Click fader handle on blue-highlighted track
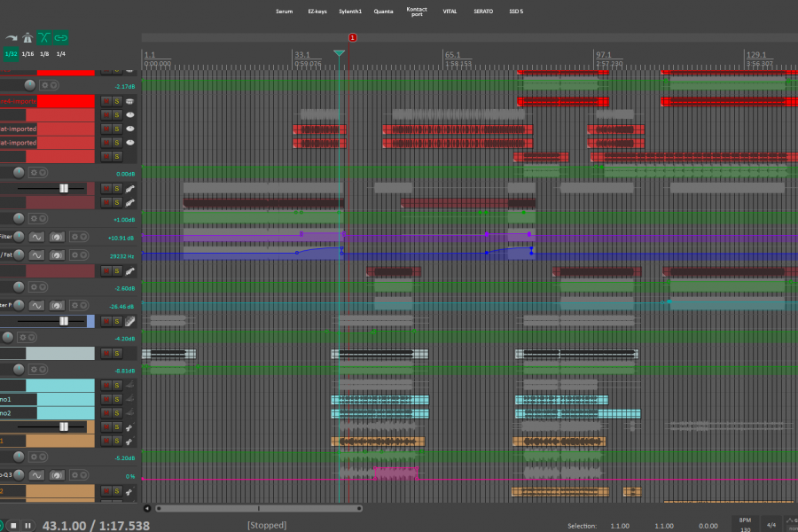The image size is (798, 532). (x=64, y=321)
